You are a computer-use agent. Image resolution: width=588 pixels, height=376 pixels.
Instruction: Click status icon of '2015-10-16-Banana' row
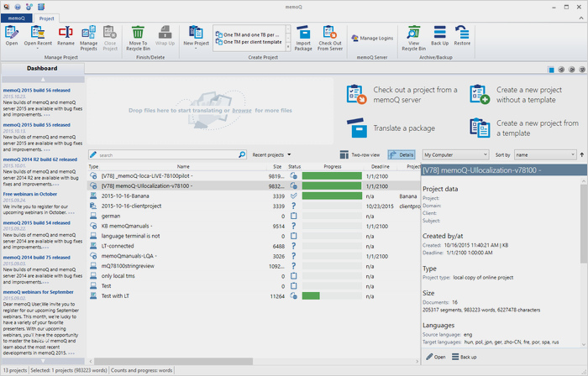(294, 196)
